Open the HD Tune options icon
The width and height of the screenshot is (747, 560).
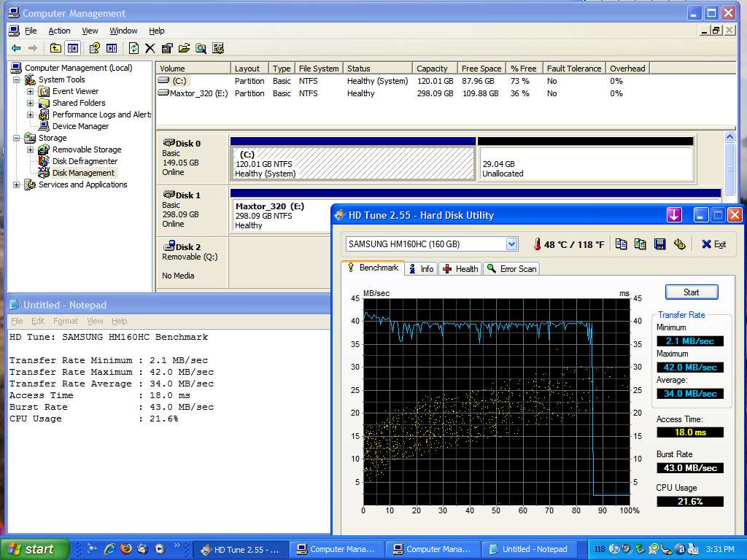pyautogui.click(x=680, y=244)
